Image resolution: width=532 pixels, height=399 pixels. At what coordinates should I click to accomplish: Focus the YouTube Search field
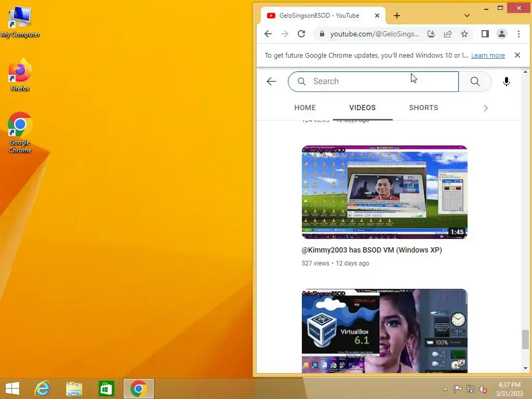(x=373, y=82)
